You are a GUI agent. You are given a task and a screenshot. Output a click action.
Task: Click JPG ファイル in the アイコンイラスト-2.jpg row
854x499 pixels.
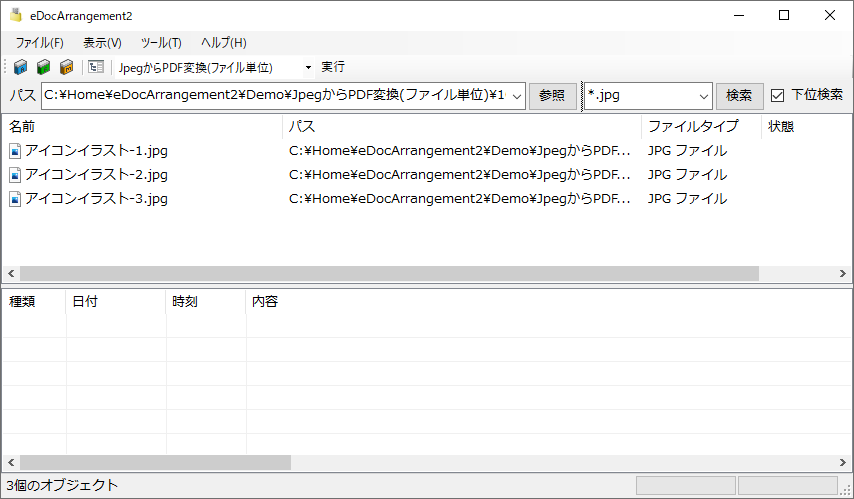coord(687,175)
